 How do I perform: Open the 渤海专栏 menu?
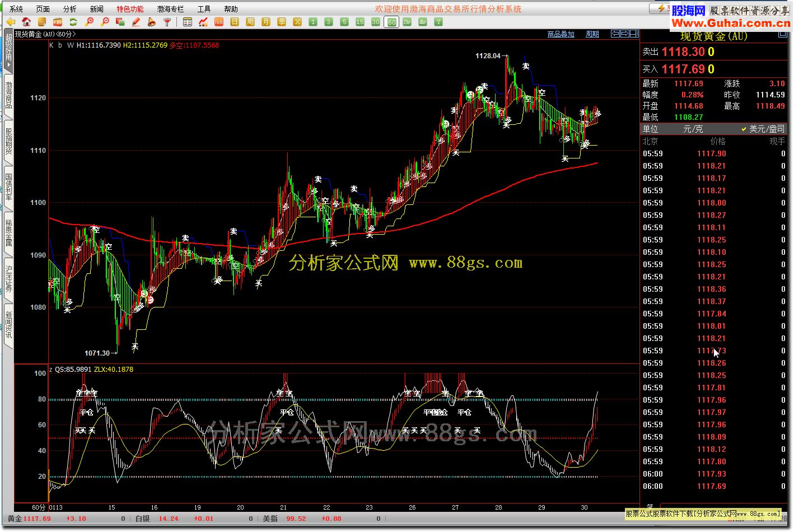tap(170, 9)
